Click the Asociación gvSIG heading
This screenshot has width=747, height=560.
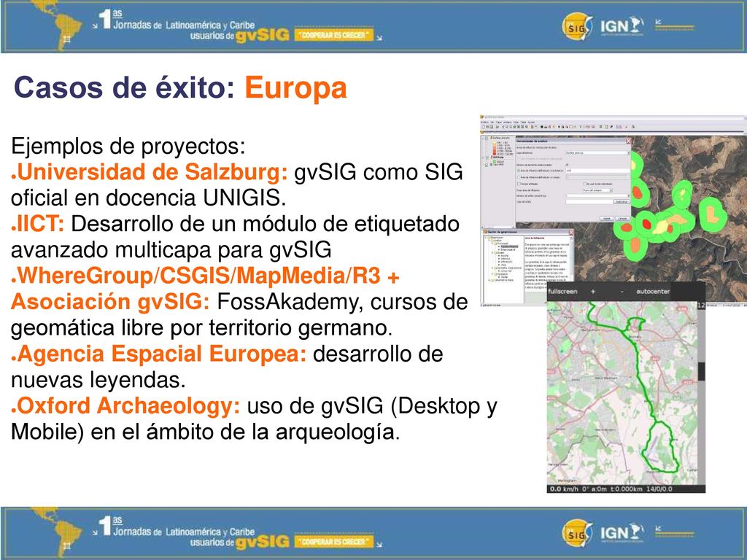click(x=110, y=302)
